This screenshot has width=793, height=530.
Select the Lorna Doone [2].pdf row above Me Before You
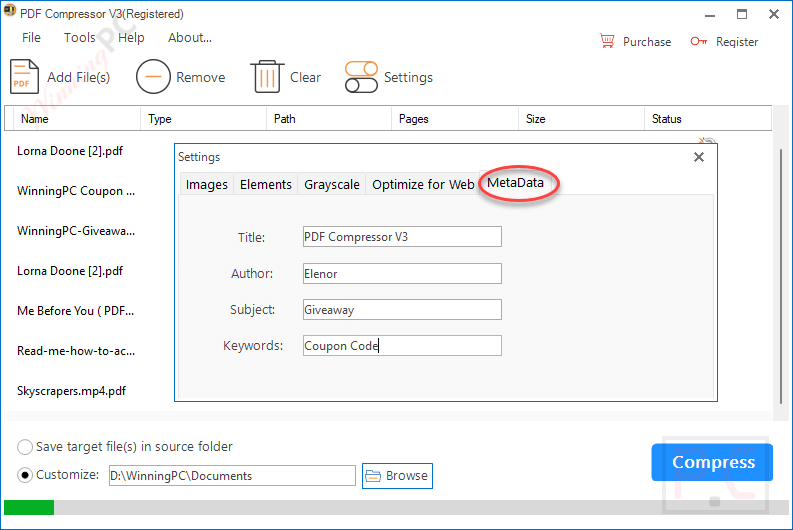point(70,271)
